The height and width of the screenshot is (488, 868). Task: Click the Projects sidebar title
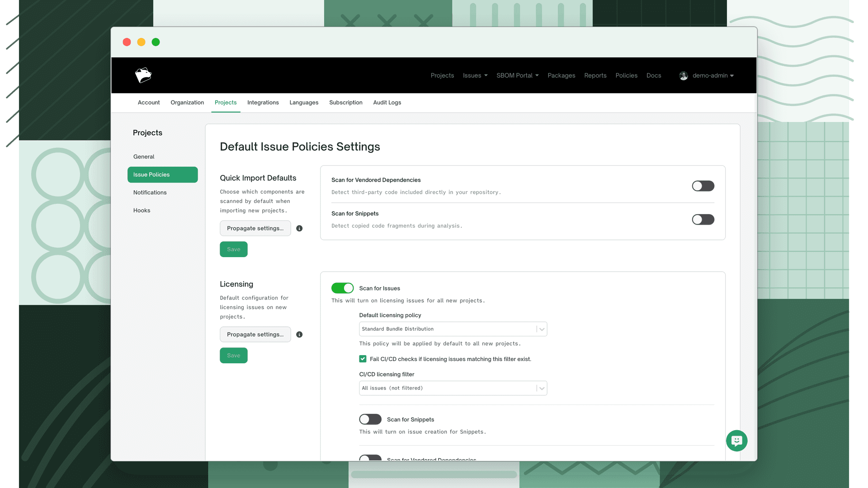pyautogui.click(x=147, y=133)
